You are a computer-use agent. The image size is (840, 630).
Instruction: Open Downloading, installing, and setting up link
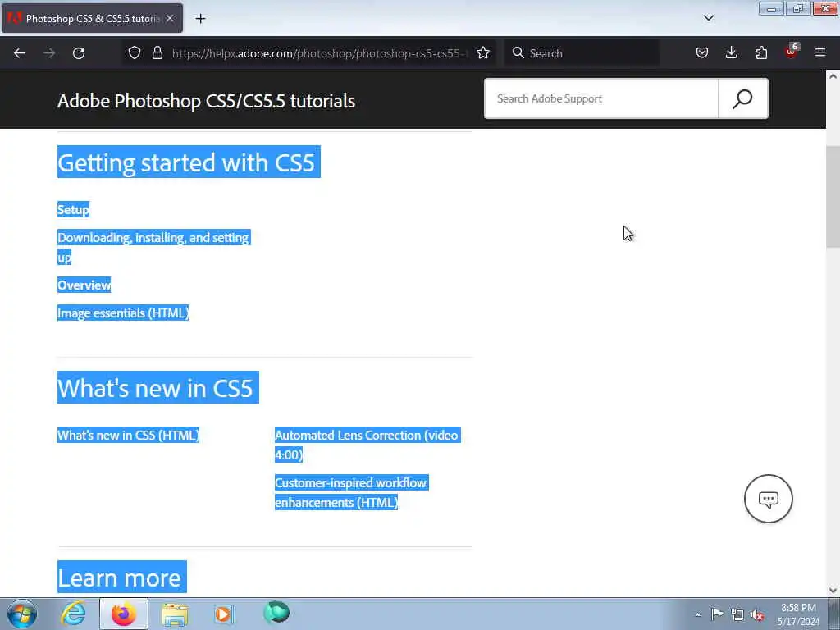click(x=153, y=247)
